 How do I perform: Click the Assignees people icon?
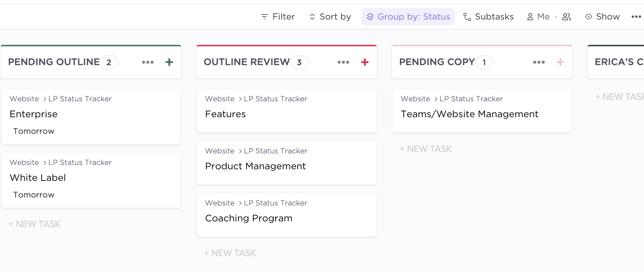(x=566, y=17)
